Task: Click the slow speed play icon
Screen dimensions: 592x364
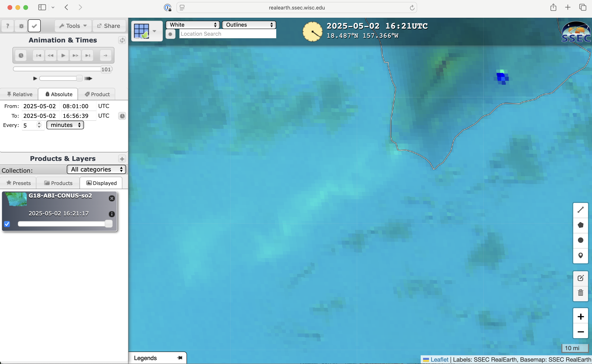Action: [35, 78]
